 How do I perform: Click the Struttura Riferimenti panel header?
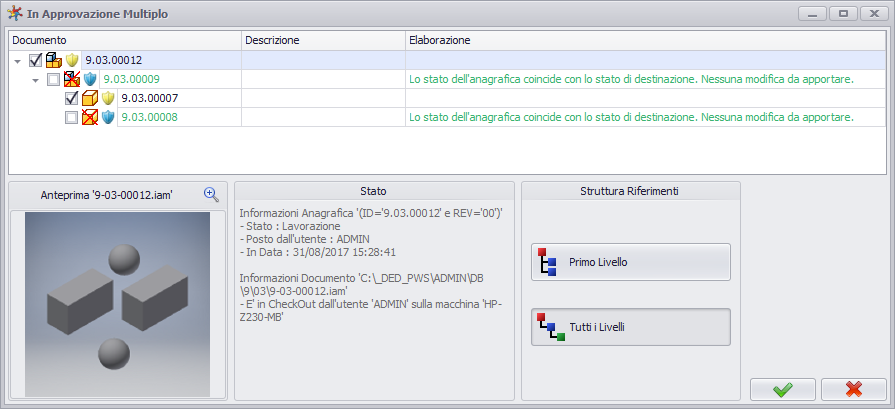tap(630, 191)
